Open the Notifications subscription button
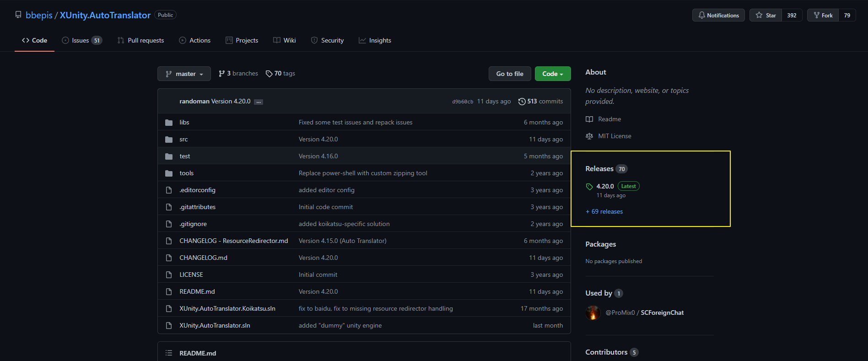 point(718,16)
